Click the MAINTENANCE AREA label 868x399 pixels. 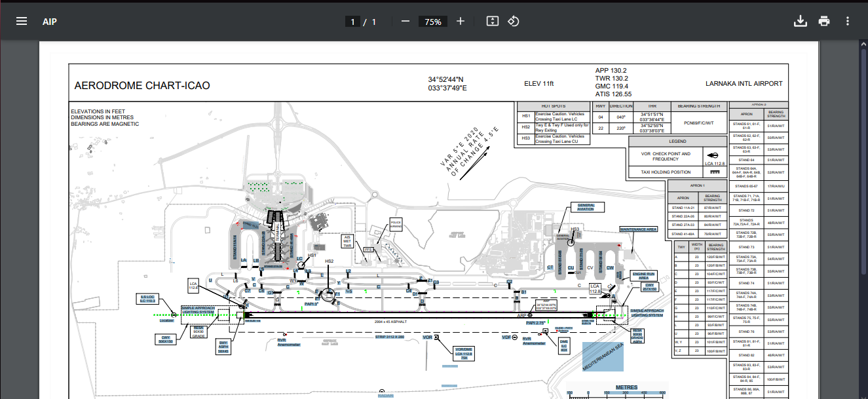(638, 230)
